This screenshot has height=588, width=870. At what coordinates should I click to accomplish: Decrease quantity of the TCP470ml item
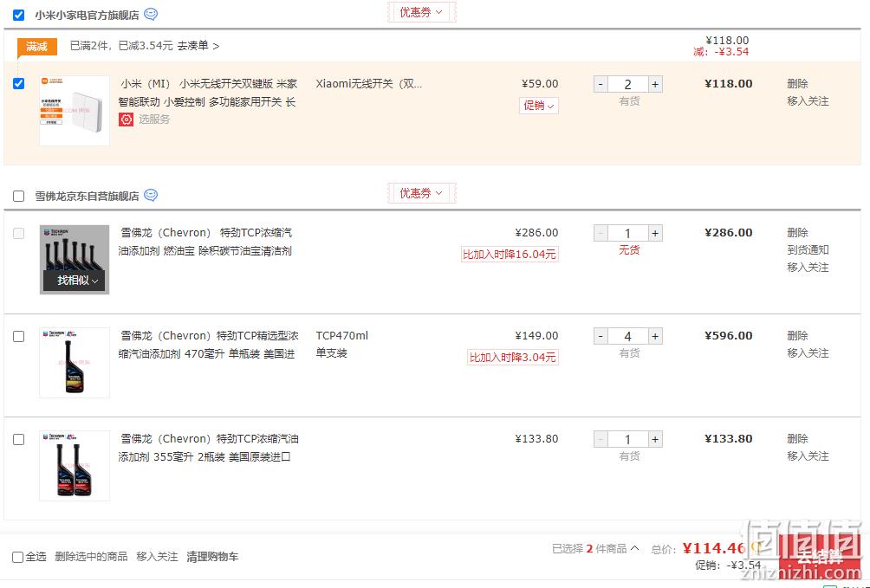[x=601, y=336]
